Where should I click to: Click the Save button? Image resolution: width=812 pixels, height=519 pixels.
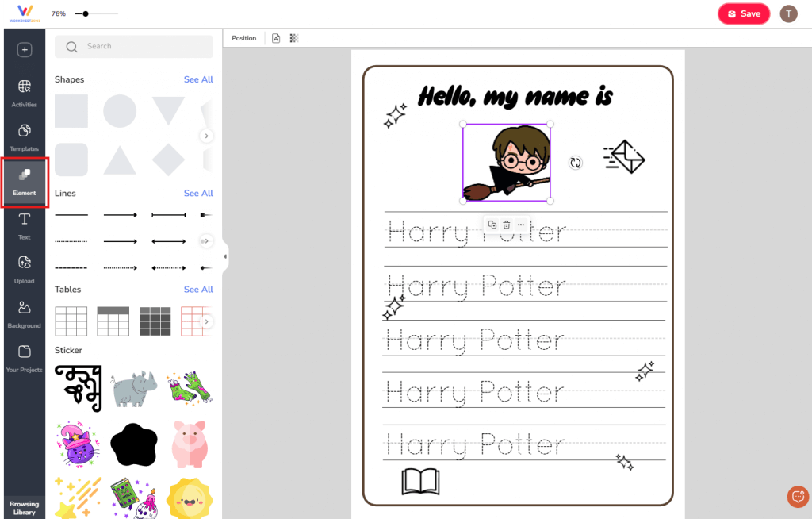coord(744,14)
